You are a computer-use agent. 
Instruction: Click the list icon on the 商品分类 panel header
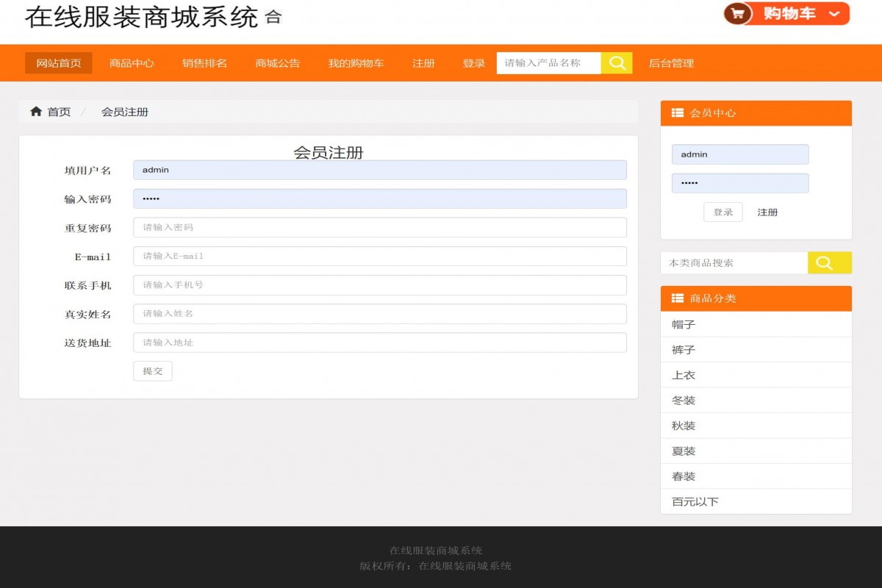[676, 298]
